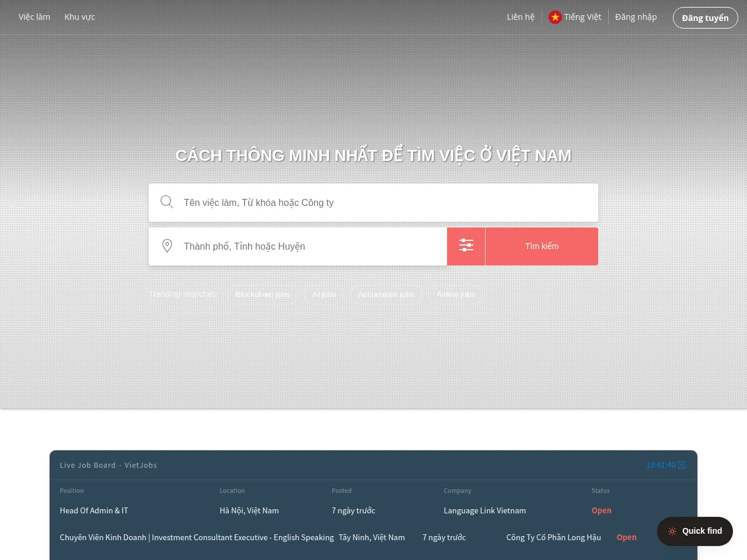This screenshot has width=747, height=560.
Task: Click 7 ngày trước in Tây Ninh row
Action: [x=444, y=537]
